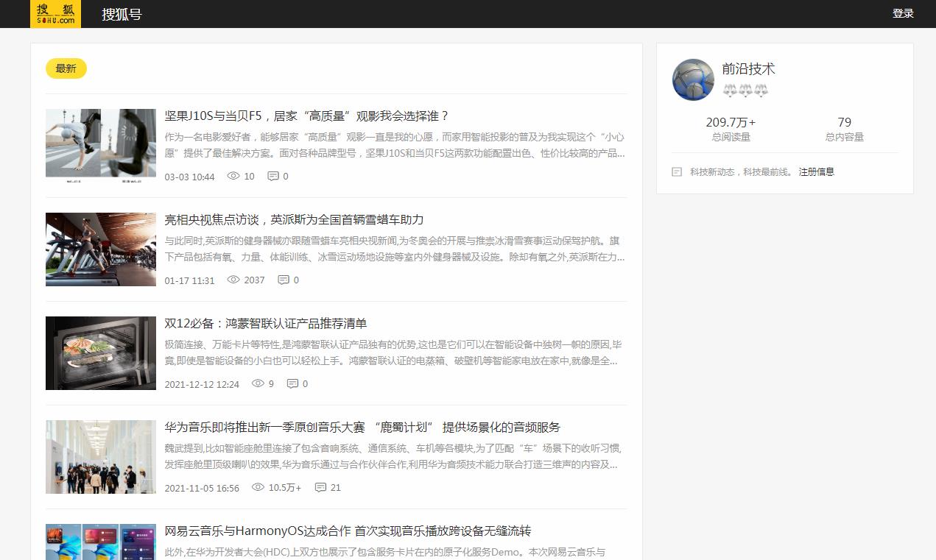Open article 华为音乐即将推出新一季原创音乐大赛
This screenshot has width=936, height=560.
(x=362, y=427)
